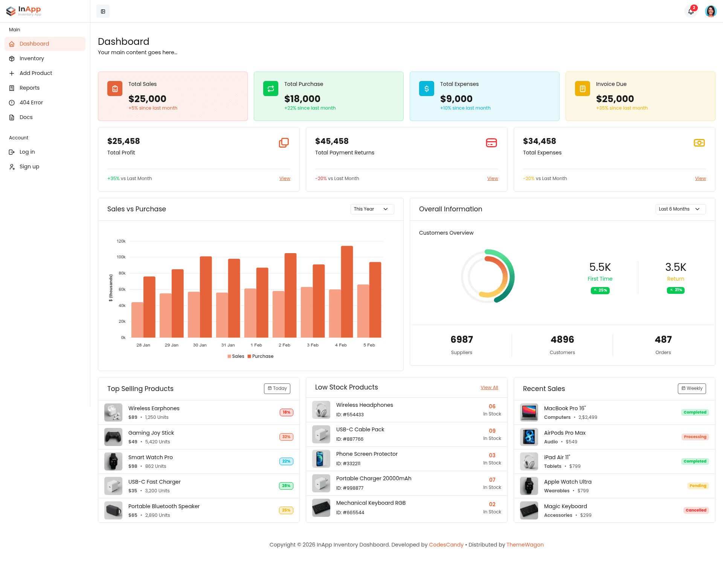The height and width of the screenshot is (588, 723).
Task: Click the Customers Overview donut chart
Action: pos(488,276)
